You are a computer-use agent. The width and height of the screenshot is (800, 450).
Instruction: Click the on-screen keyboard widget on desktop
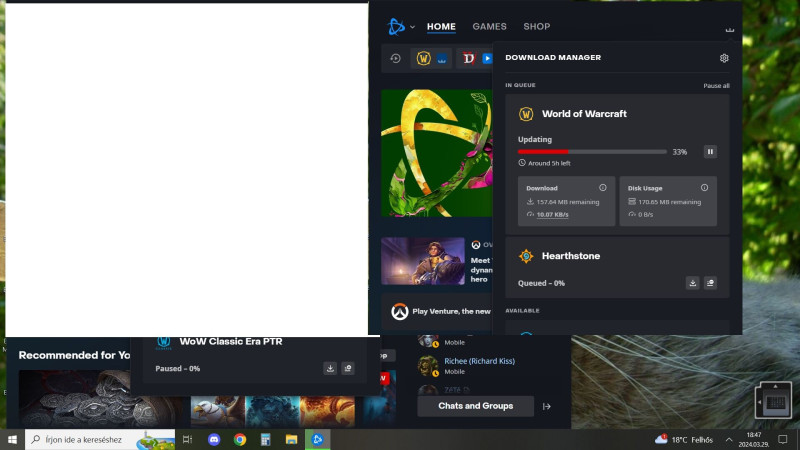click(773, 400)
